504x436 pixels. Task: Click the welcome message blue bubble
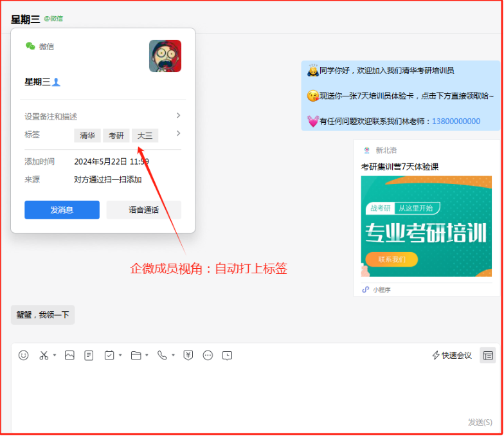tap(401, 96)
